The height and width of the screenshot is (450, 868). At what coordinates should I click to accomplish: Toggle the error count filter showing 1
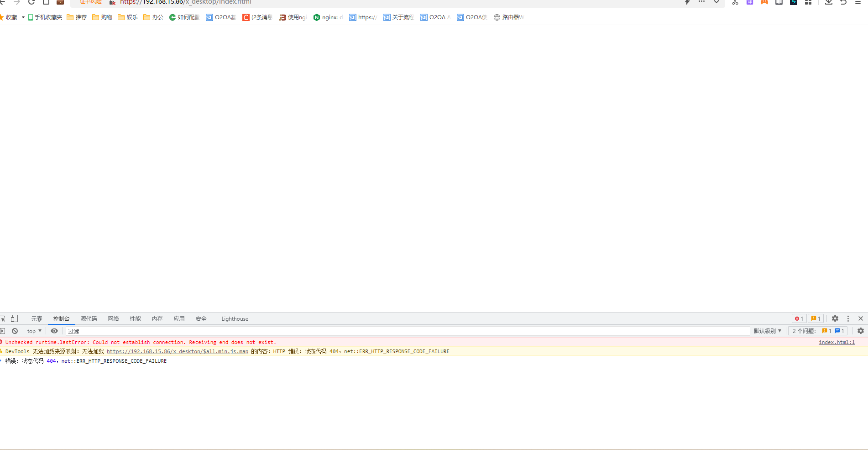tap(799, 318)
